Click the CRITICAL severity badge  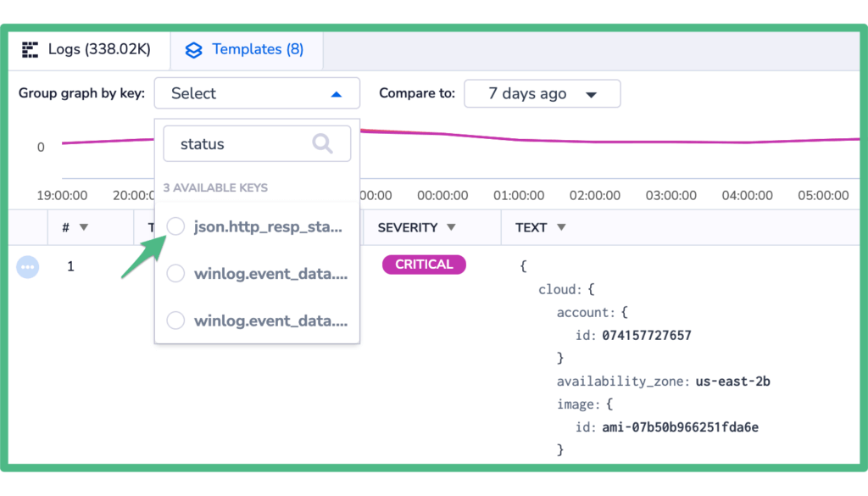[x=424, y=265]
